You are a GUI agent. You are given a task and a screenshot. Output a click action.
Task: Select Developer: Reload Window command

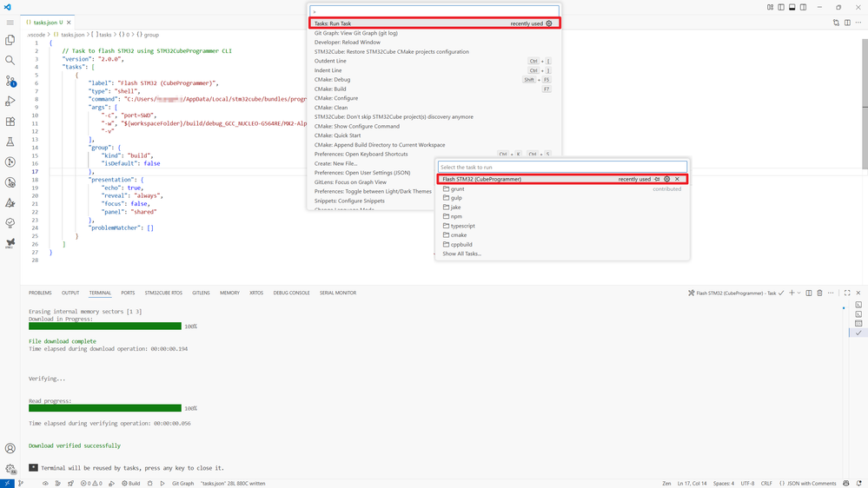434,42
